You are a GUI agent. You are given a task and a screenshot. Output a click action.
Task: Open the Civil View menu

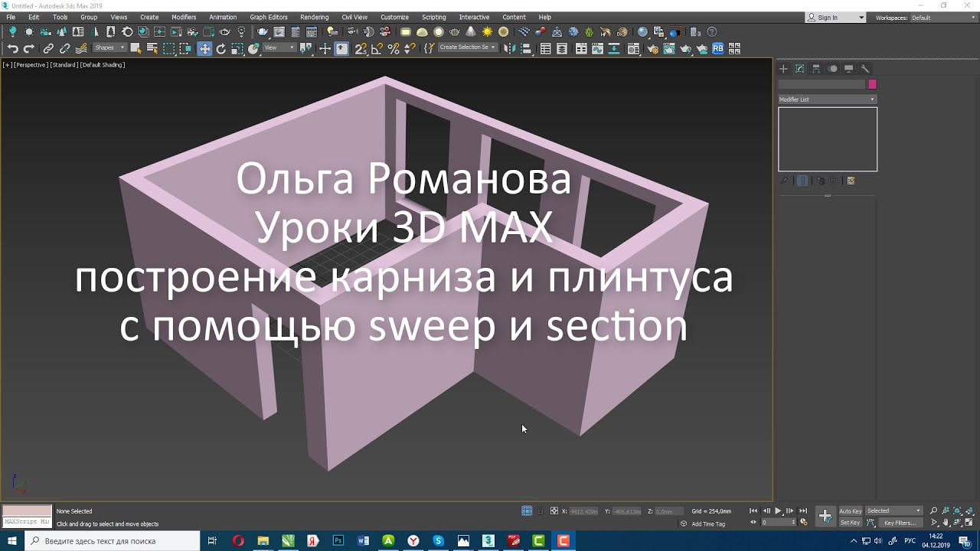354,17
